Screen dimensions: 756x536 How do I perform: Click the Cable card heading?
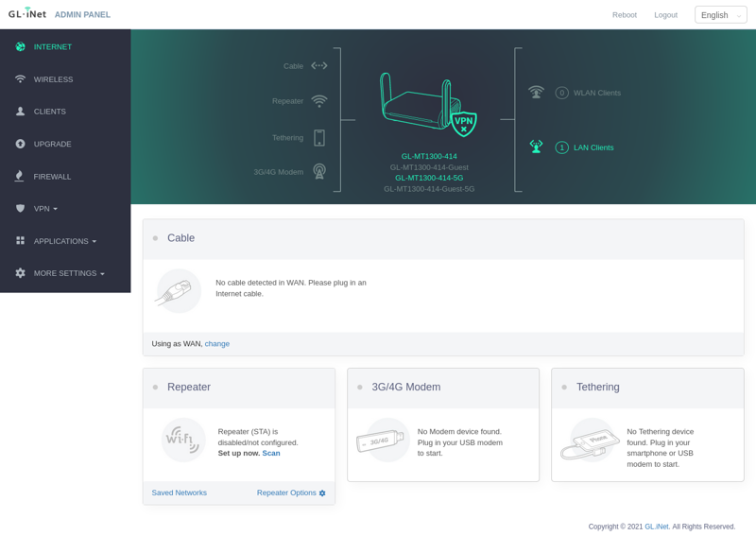[x=180, y=238]
